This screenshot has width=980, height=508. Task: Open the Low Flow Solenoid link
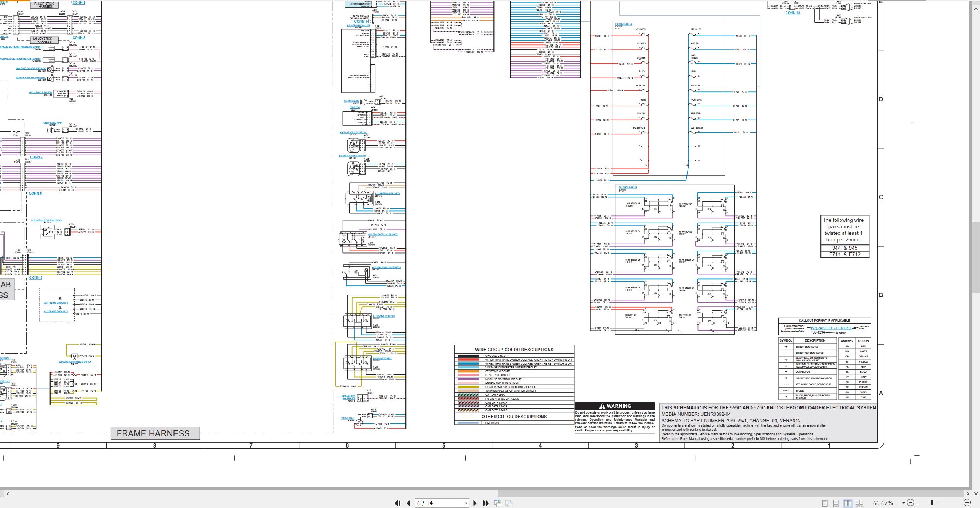[31, 68]
